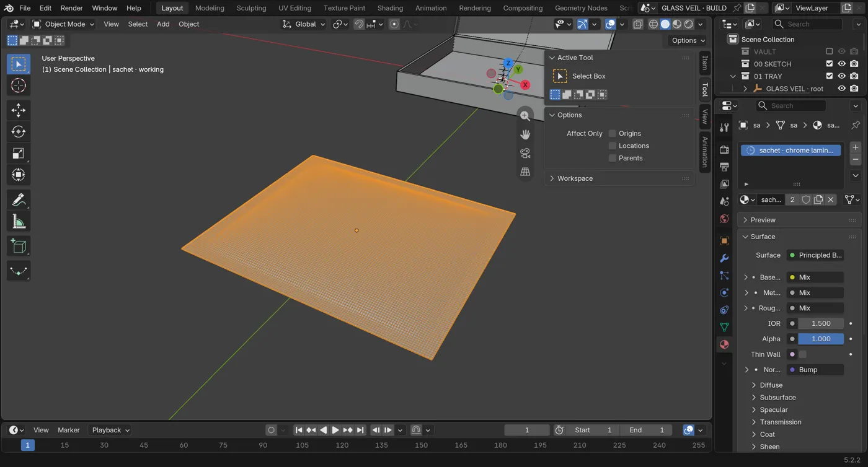Screen dimensions: 868x467
Task: Activate the Transform tool
Action: click(19, 175)
